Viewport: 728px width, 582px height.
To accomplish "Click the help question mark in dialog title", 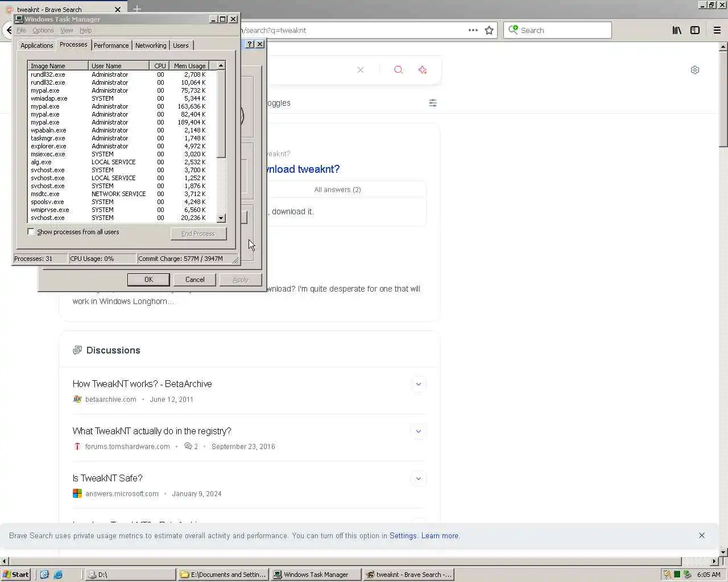I will [250, 44].
